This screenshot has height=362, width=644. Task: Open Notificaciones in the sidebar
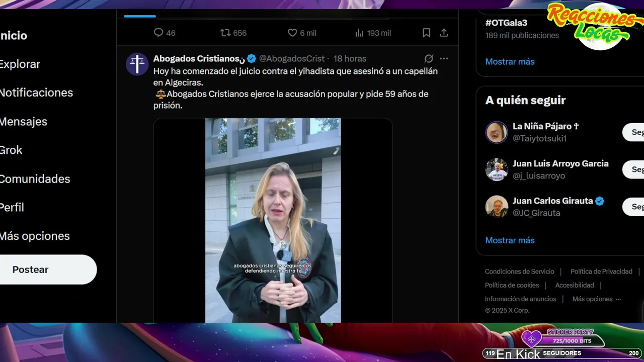coord(36,93)
